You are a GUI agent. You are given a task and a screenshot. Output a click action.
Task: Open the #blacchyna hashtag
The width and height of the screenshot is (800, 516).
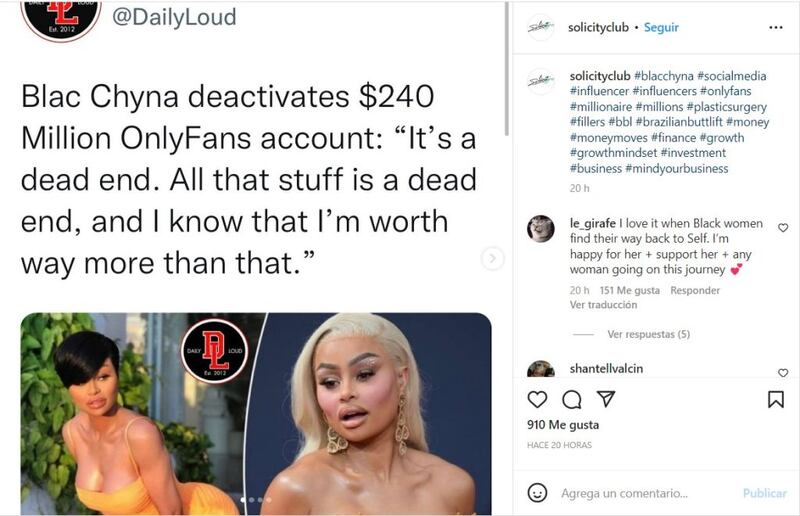tap(664, 76)
